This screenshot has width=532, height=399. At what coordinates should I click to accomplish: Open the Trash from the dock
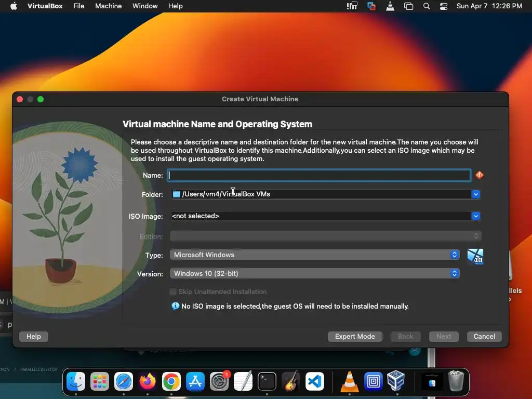[456, 381]
